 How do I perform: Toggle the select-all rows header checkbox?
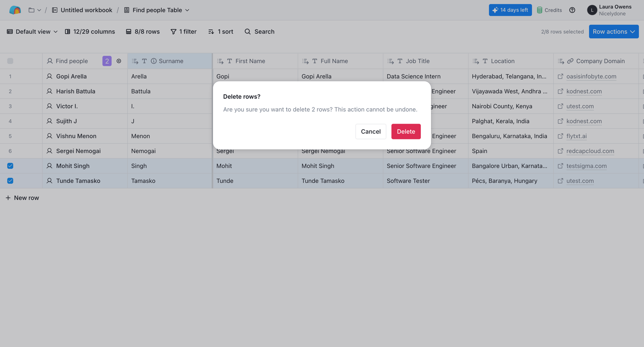point(10,61)
